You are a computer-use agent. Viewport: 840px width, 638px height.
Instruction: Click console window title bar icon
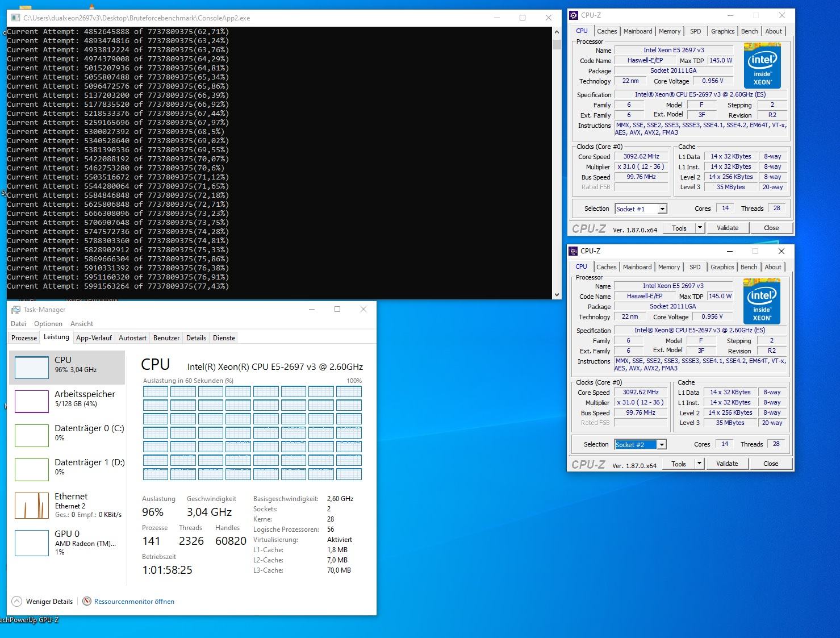16,18
